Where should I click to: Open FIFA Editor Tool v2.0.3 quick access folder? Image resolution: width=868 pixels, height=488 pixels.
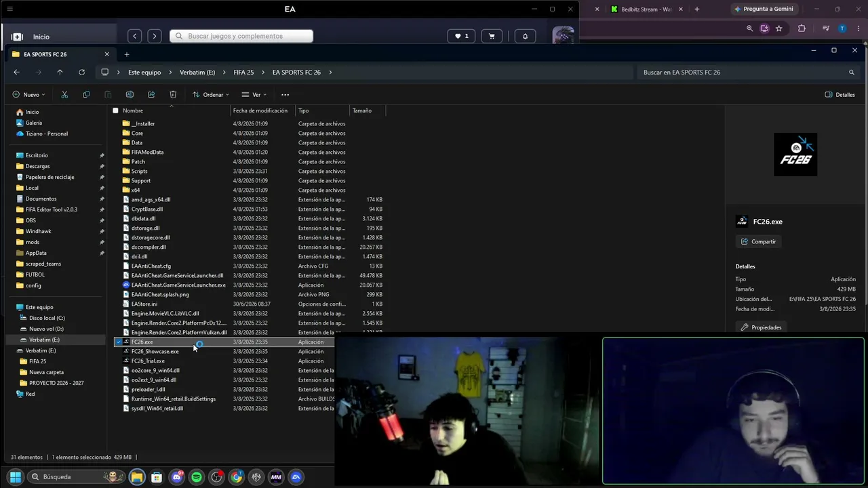click(x=51, y=209)
